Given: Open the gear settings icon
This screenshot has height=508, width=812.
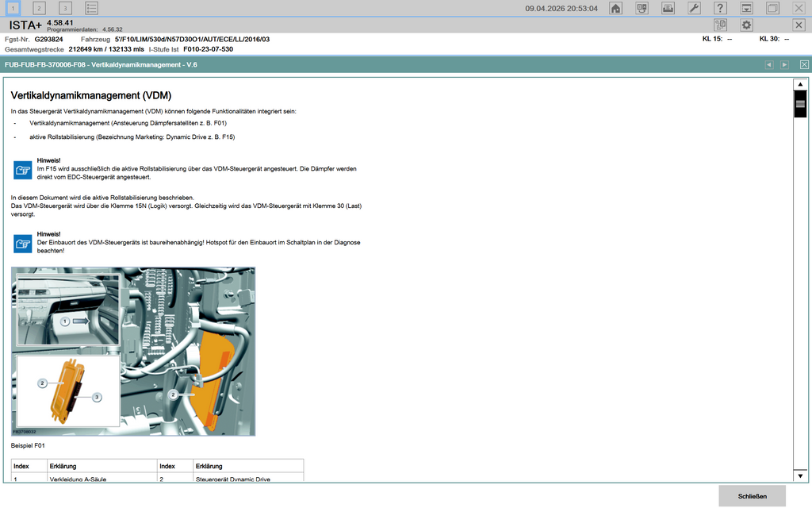Looking at the screenshot, I should 746,25.
